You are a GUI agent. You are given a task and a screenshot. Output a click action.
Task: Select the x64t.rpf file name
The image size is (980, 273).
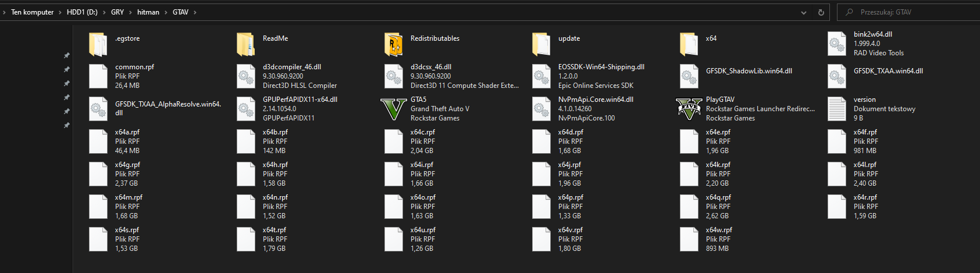275,230
